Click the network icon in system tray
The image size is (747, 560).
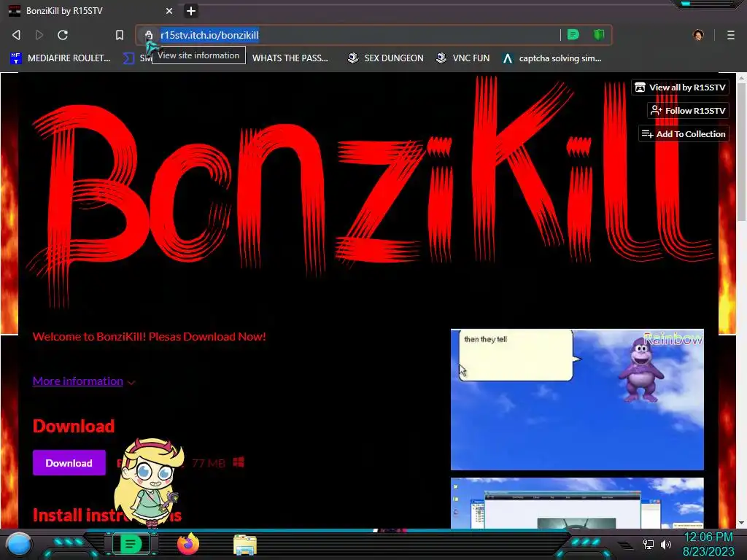point(649,544)
